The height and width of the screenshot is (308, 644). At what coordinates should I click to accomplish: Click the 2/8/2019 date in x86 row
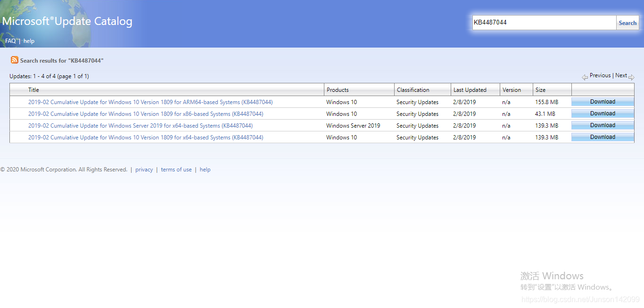point(464,114)
